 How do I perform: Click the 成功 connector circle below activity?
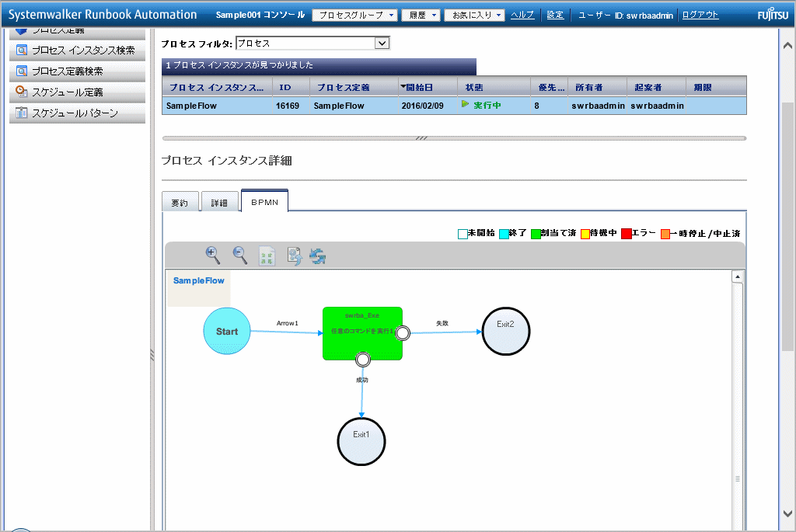tap(362, 360)
